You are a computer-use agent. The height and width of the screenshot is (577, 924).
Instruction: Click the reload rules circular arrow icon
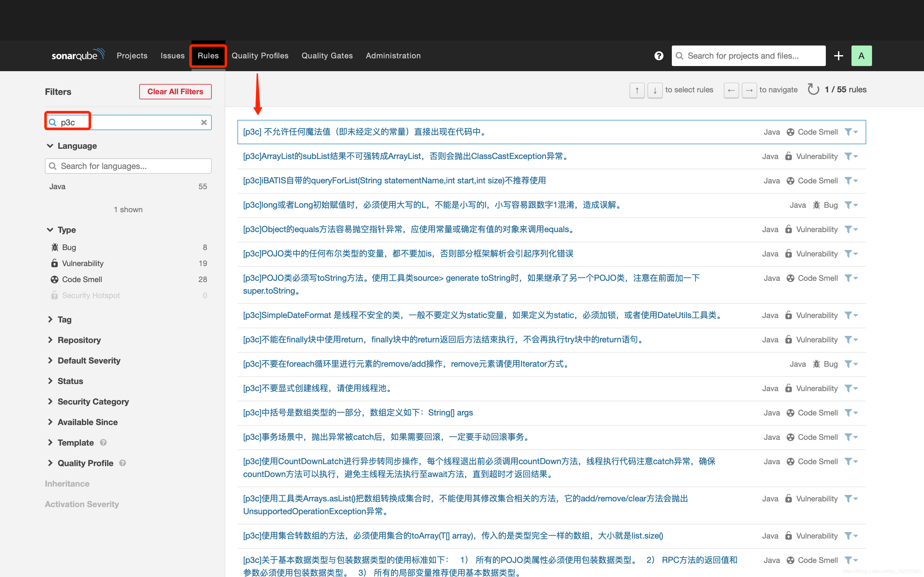coord(813,90)
